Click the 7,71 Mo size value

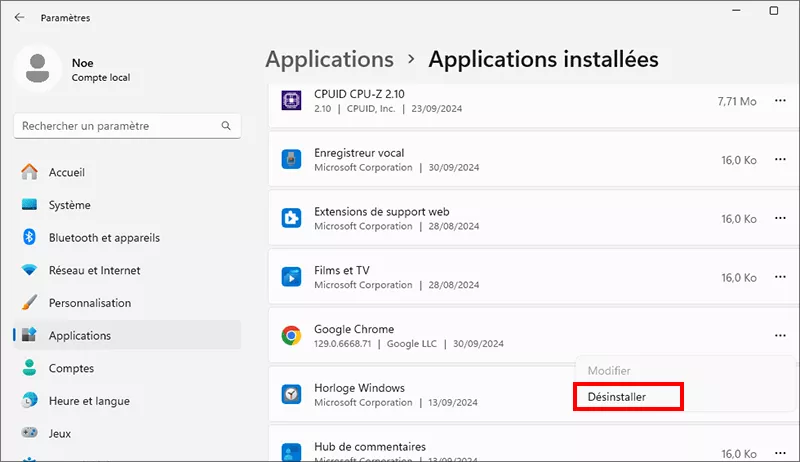coord(737,101)
